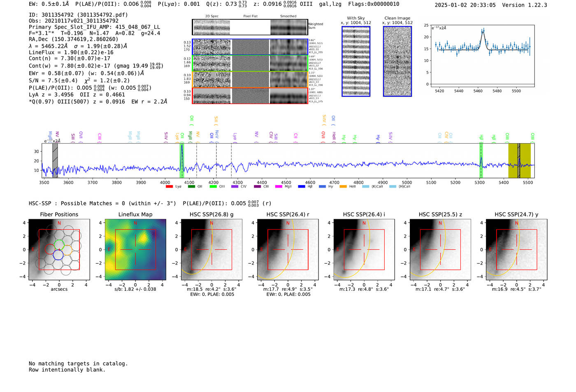Click the *Q(0.97) OIII(5007) z = 0.0916 line
Viewport: 576px width, 392px height.
pos(98,101)
